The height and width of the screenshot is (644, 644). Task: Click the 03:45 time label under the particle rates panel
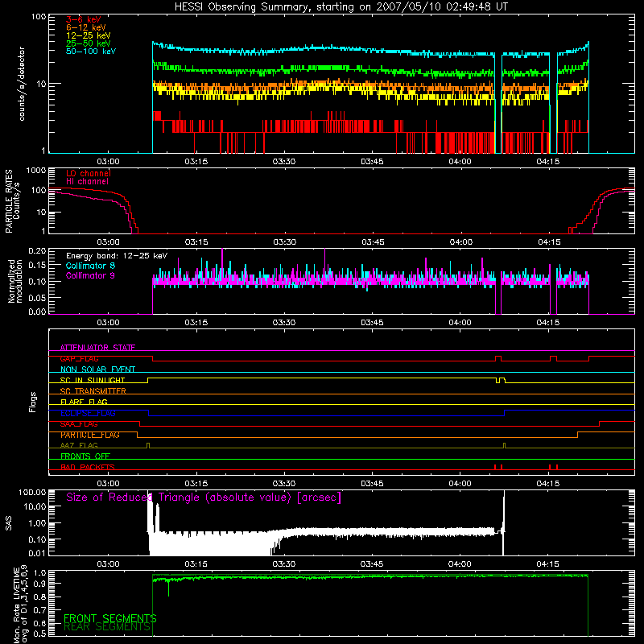pos(373,242)
